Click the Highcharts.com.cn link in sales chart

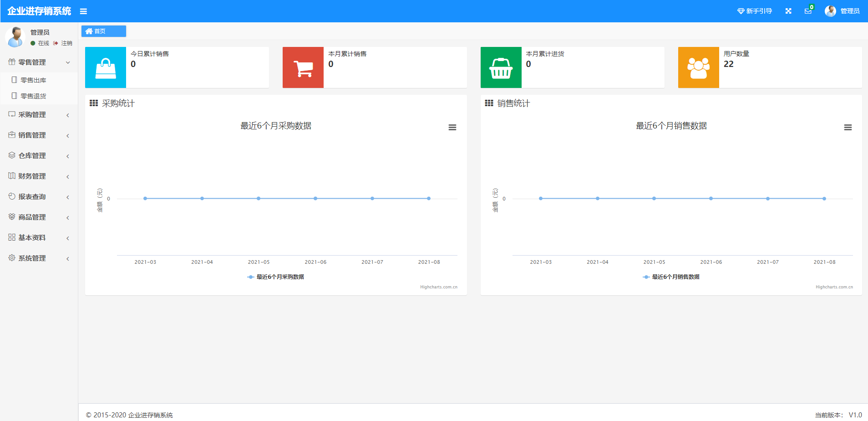point(834,287)
